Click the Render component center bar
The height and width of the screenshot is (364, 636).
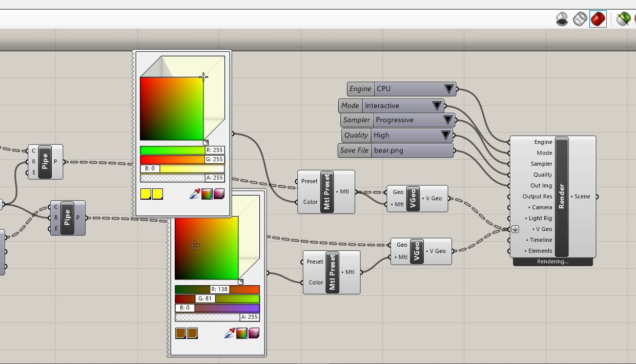coord(562,197)
